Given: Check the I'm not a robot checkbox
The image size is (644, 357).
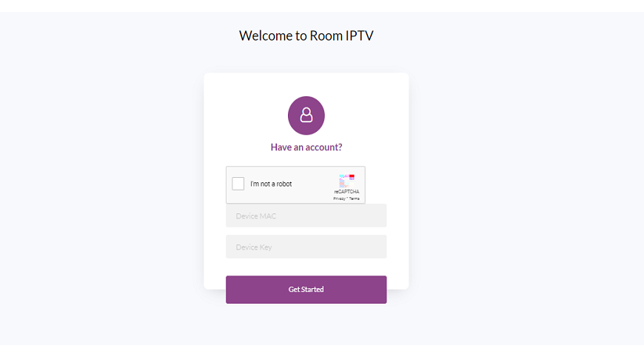Looking at the screenshot, I should [238, 184].
